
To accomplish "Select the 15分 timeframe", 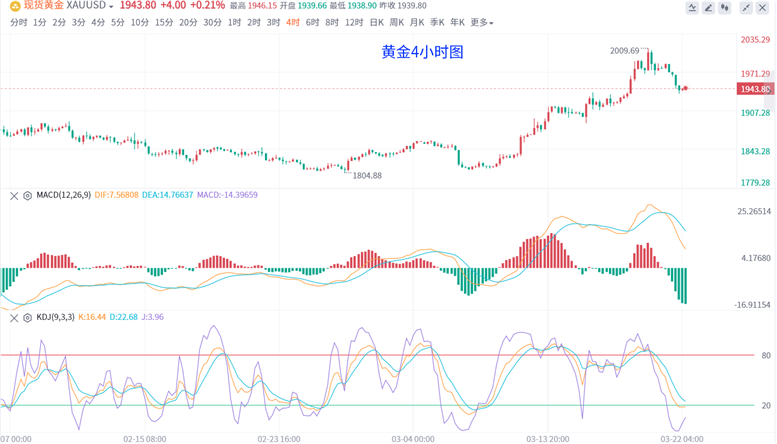I will (164, 22).
